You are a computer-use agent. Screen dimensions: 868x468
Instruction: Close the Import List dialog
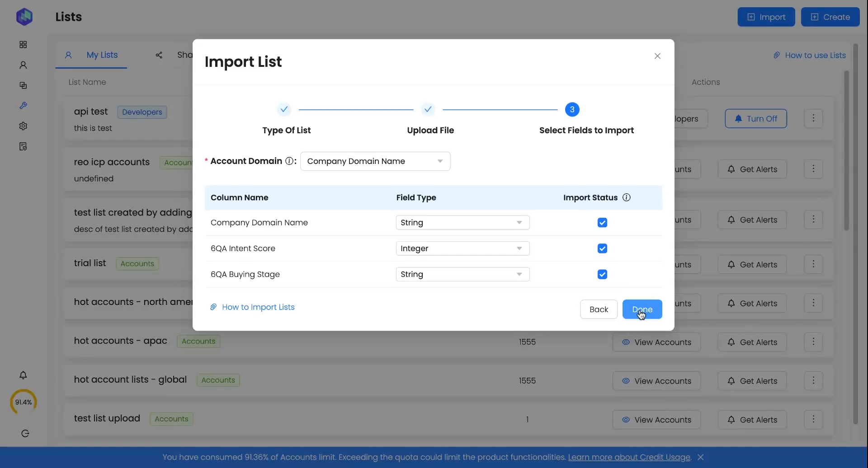click(x=657, y=56)
